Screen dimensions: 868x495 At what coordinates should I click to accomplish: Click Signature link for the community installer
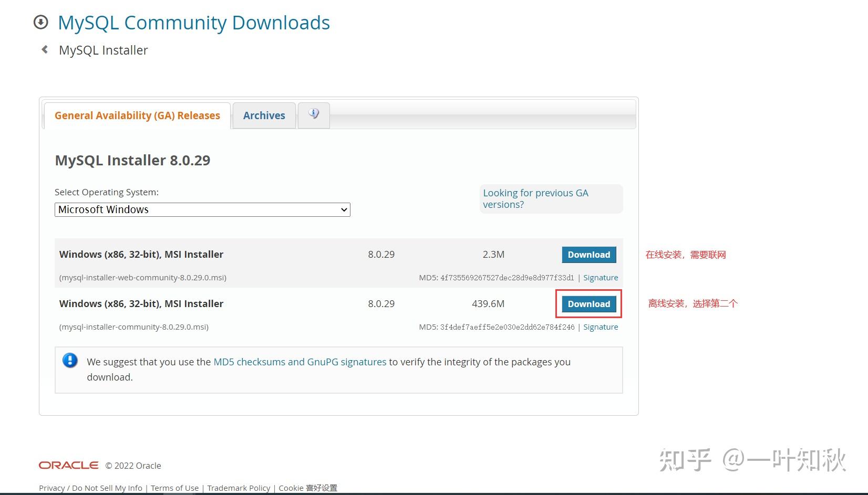[601, 327]
